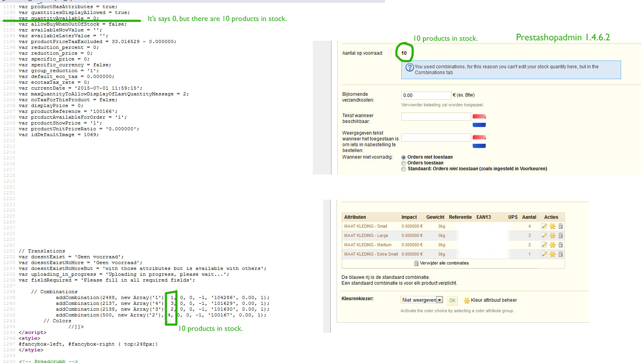Click the addCombination(2137 code line
This screenshot has height=363, width=644.
click(162, 303)
